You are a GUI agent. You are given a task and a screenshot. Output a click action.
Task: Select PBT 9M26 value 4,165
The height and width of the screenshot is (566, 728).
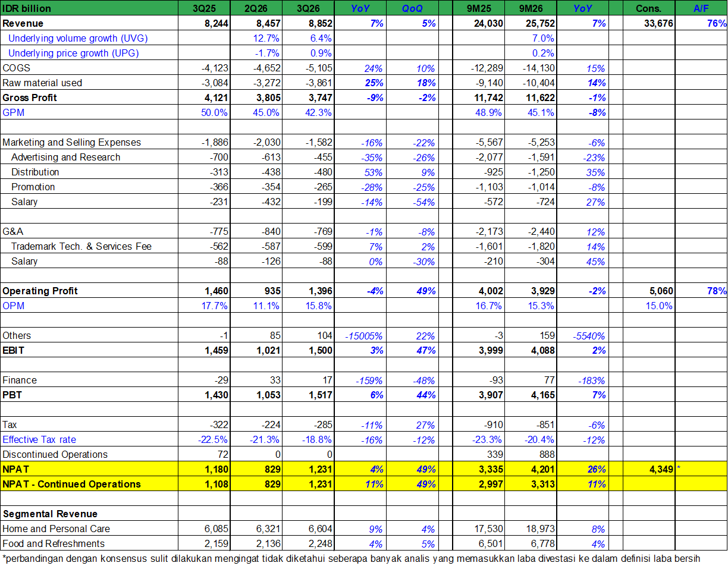pos(542,395)
